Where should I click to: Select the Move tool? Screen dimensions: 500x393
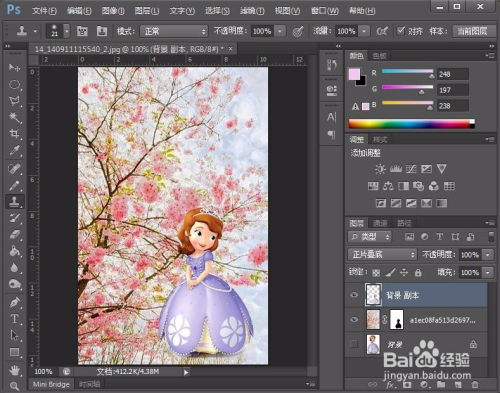[14, 68]
